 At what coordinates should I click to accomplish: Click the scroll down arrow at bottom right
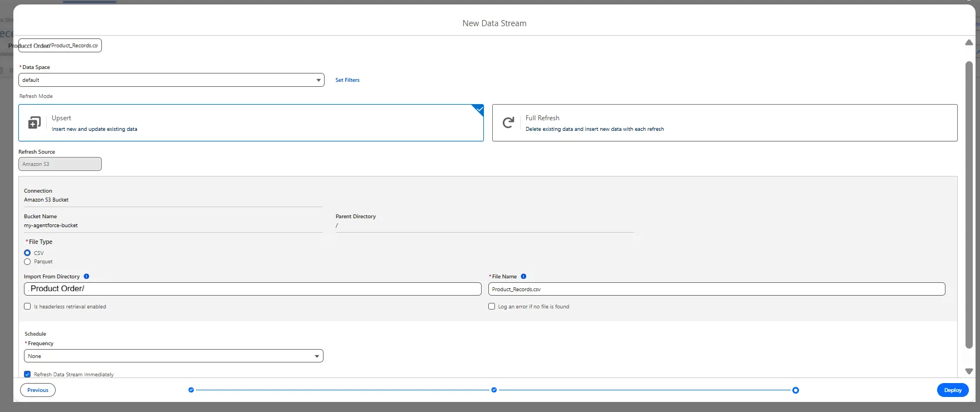point(969,371)
